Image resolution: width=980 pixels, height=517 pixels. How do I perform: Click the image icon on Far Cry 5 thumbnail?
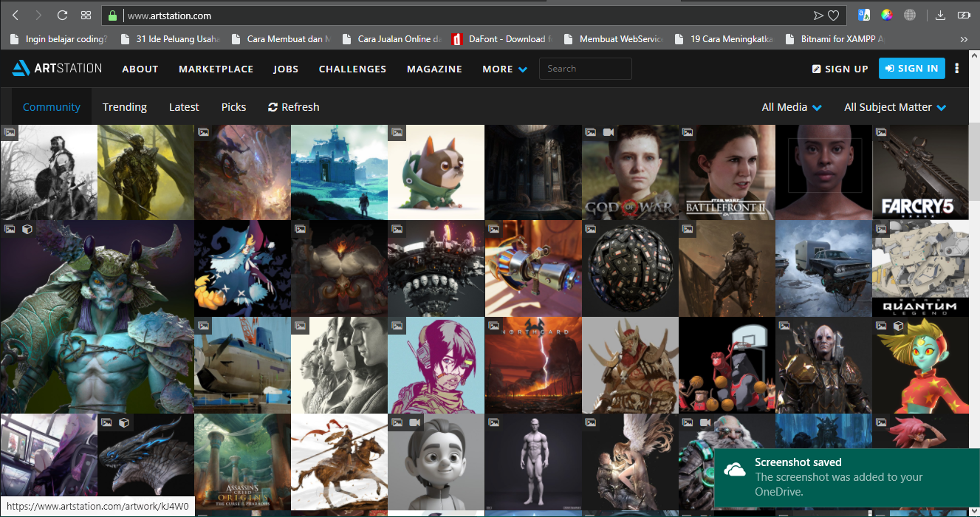881,132
